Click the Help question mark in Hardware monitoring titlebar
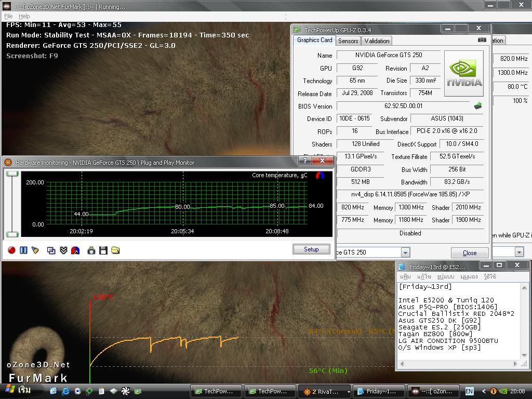This screenshot has height=399, width=532. coord(304,161)
